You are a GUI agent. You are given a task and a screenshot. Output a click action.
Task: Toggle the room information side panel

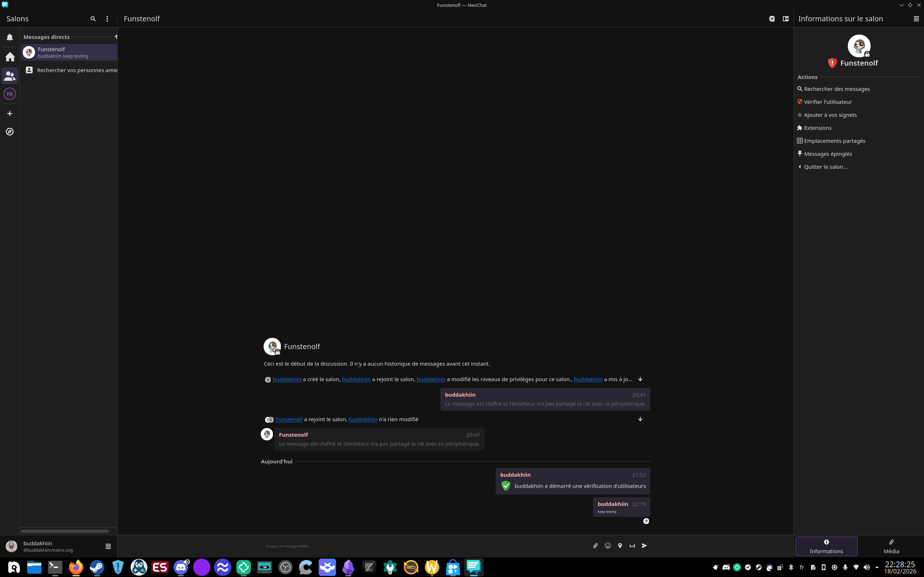coord(785,19)
